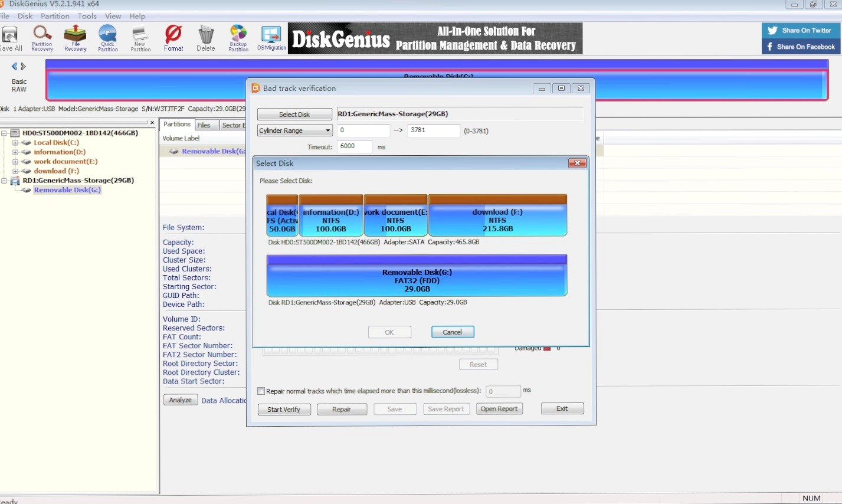Image resolution: width=842 pixels, height=504 pixels.
Task: Click the drive icon beside work document(E:) in tree
Action: (x=27, y=162)
